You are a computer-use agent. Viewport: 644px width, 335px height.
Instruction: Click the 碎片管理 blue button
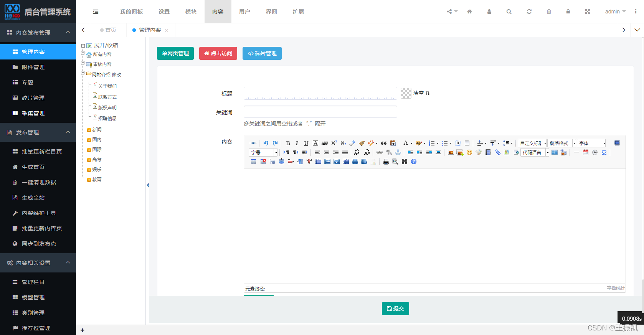(262, 53)
